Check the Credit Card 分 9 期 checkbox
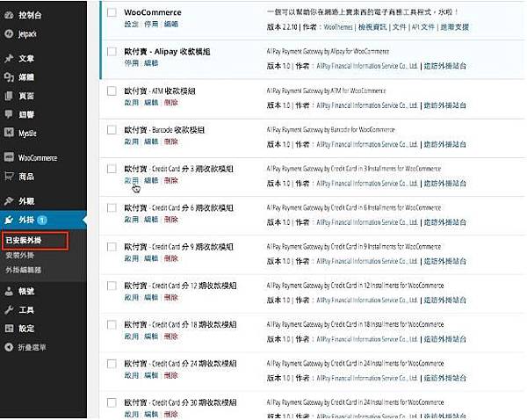Viewport: 527px width, 420px height. (112, 247)
